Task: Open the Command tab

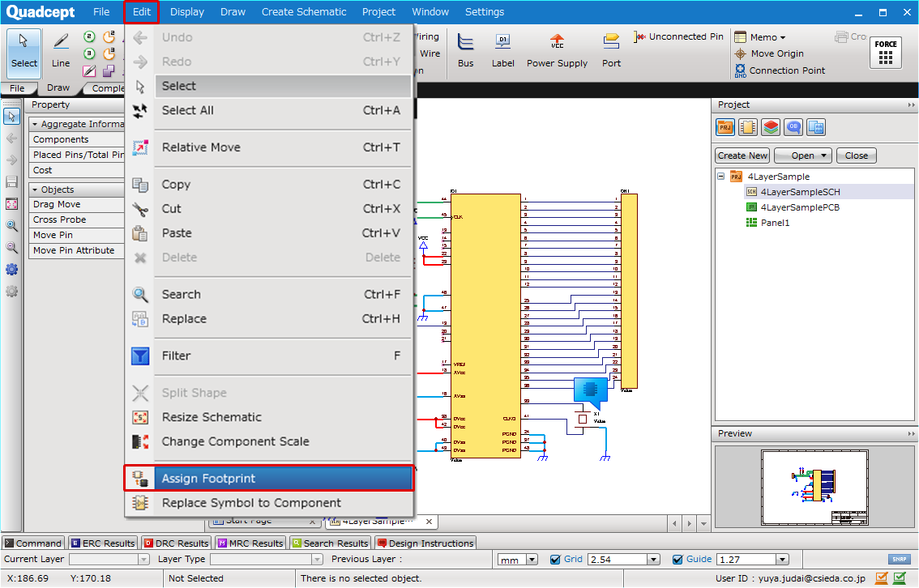Action: pyautogui.click(x=32, y=543)
